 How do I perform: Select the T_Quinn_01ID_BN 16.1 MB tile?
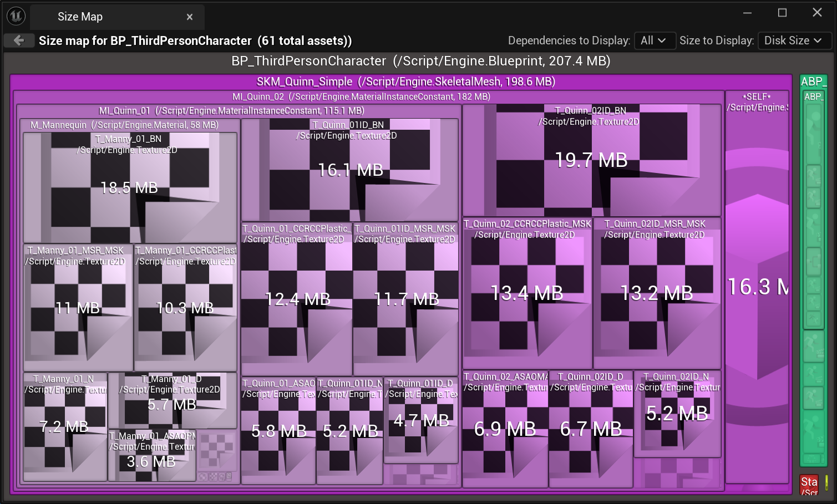tap(350, 170)
